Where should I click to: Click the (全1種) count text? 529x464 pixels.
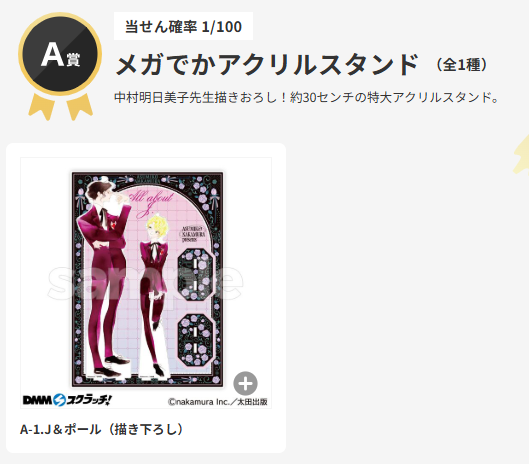coord(461,64)
